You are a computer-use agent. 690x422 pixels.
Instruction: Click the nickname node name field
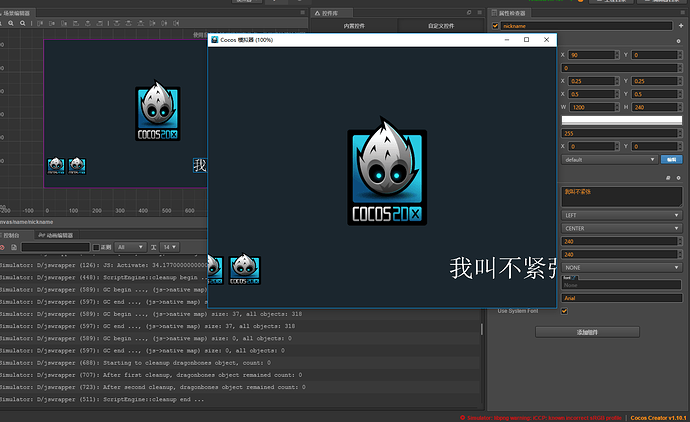(x=587, y=26)
